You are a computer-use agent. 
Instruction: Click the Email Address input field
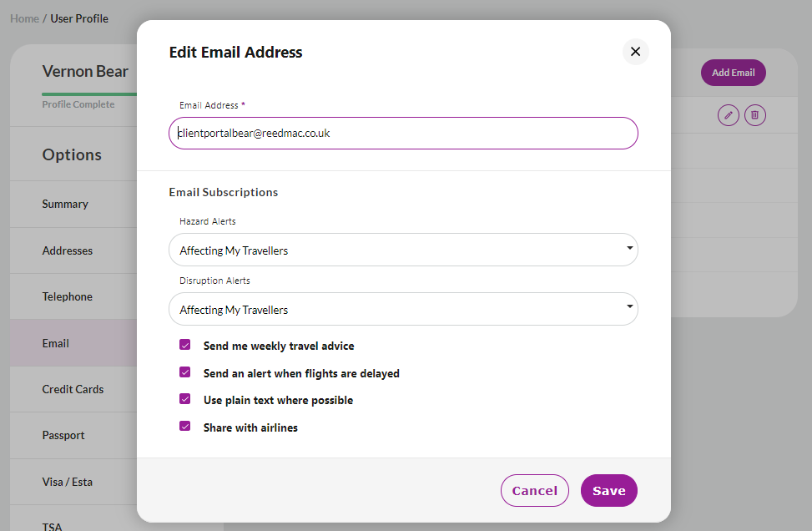tap(403, 133)
